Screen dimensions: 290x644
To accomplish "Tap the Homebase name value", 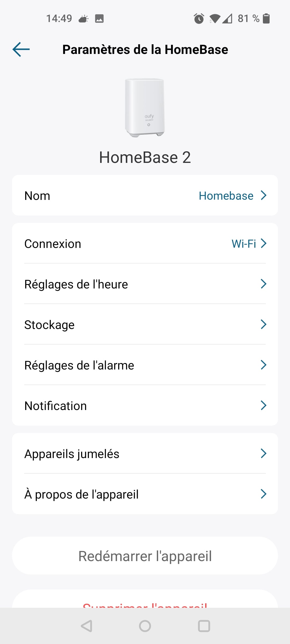I will (x=226, y=196).
